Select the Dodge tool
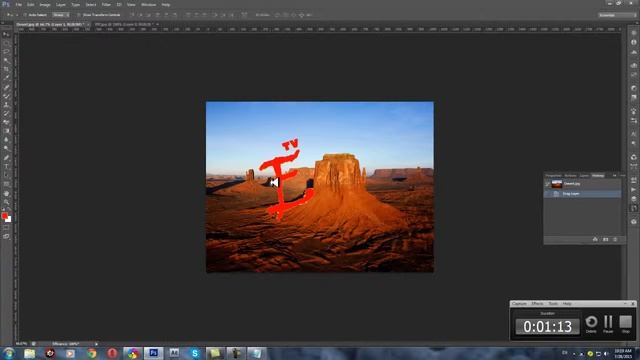Image resolution: width=640 pixels, height=360 pixels. [x=6, y=149]
